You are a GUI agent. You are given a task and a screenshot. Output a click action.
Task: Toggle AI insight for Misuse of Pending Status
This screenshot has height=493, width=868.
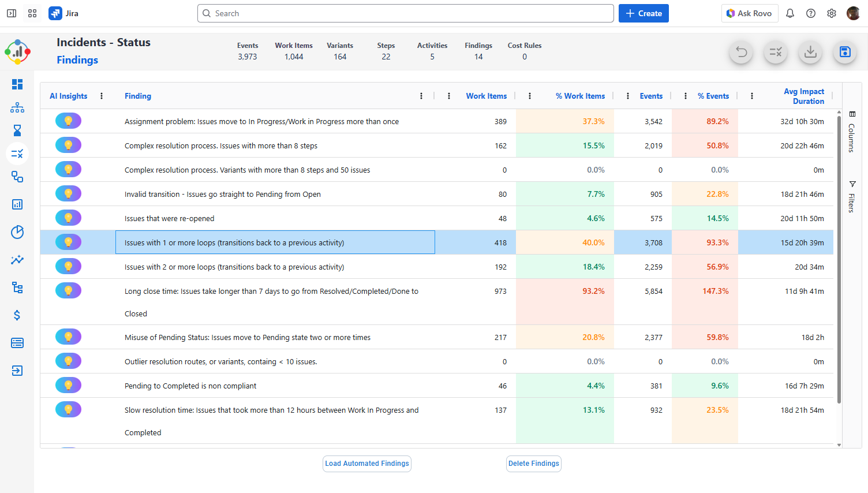pyautogui.click(x=68, y=337)
